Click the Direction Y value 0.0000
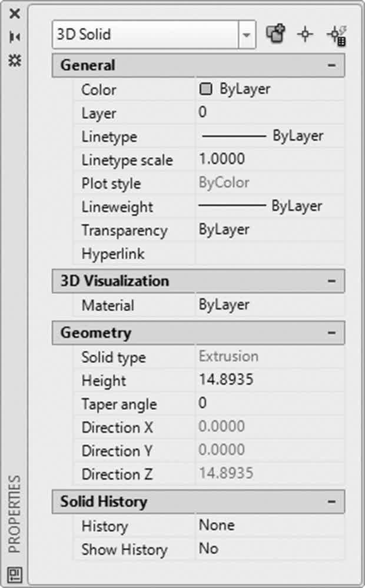The height and width of the screenshot is (588, 365). click(x=270, y=450)
